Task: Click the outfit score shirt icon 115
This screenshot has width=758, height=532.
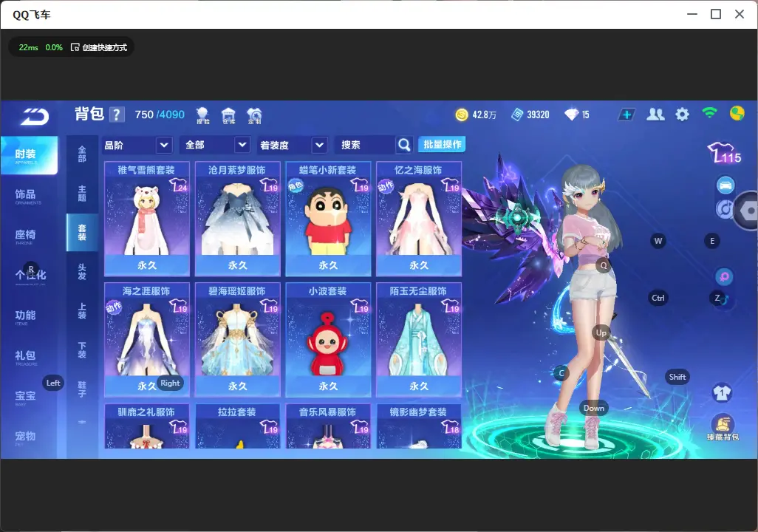Action: [724, 153]
